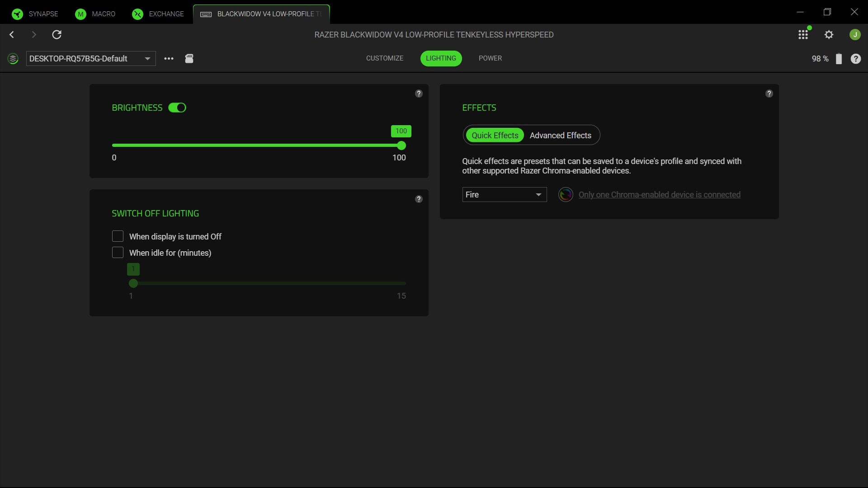The image size is (868, 488).
Task: Switch to the Customize section
Action: tap(385, 58)
